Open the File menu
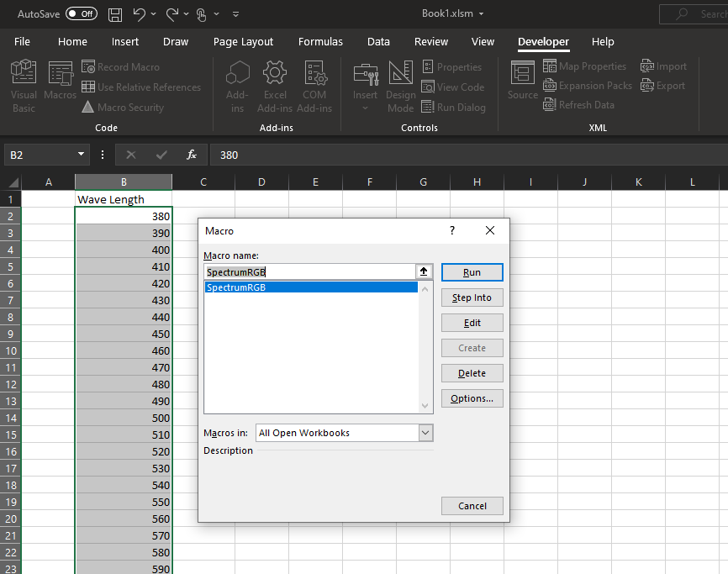 [21, 41]
